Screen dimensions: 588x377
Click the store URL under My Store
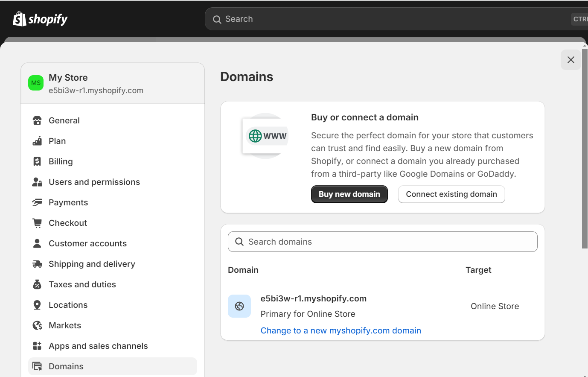pos(96,91)
